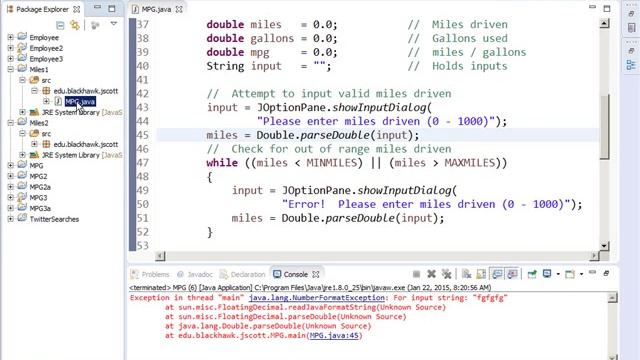Click Remove Launch in Console toolbar
Viewport: 640px width, 360px height.
coord(431,274)
